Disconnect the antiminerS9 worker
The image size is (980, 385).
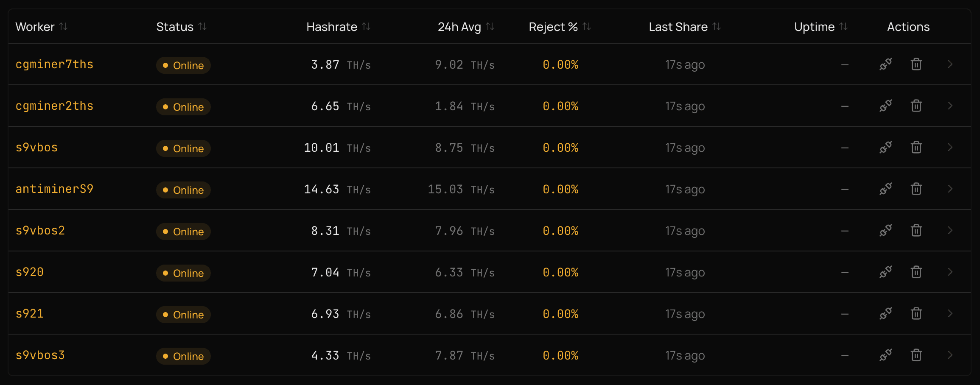(885, 189)
